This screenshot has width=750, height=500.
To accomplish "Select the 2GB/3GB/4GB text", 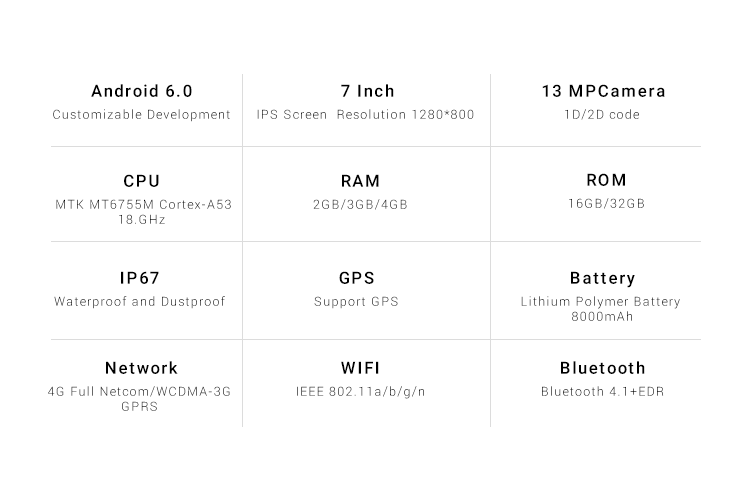I will click(x=360, y=205).
